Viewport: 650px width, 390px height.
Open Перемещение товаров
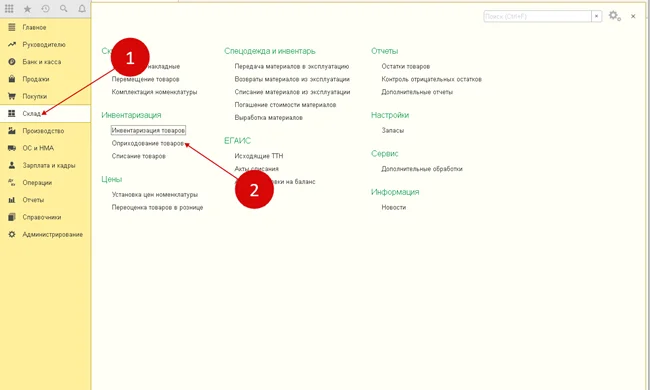[x=146, y=79]
